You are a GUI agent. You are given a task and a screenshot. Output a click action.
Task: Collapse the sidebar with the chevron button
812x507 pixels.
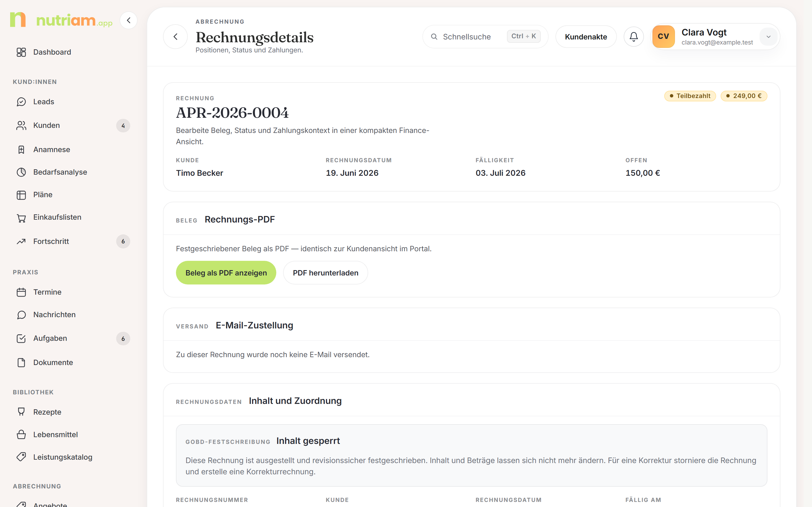click(129, 21)
